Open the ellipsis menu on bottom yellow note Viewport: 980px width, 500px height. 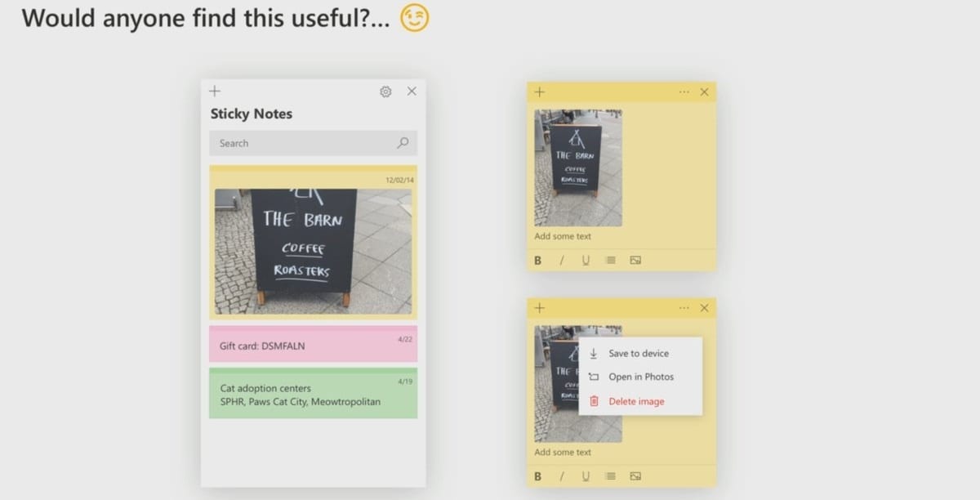click(x=684, y=307)
